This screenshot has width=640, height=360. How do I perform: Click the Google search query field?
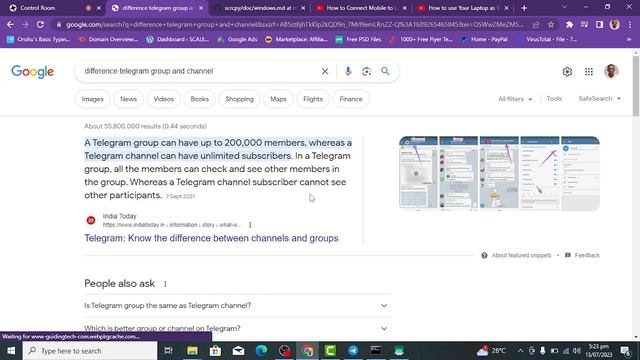point(200,71)
